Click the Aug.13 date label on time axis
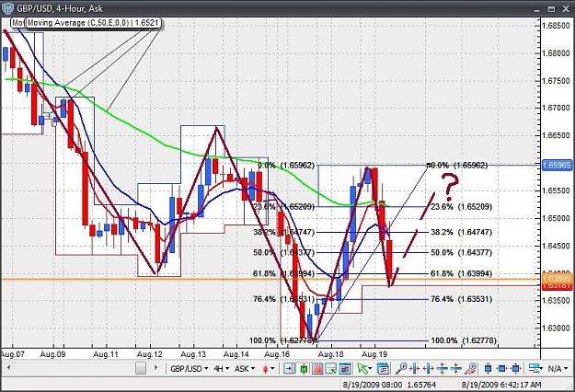This screenshot has width=575, height=392. 193,354
